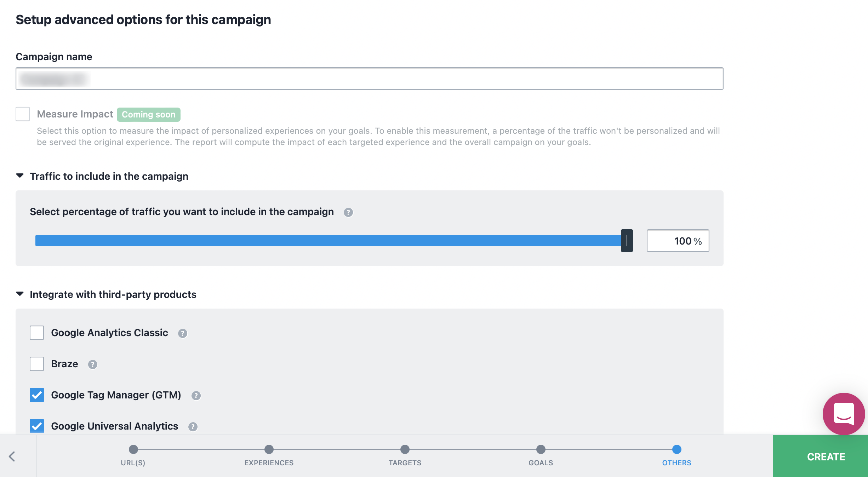Go to the URL(S) step
The image size is (868, 477).
click(133, 450)
